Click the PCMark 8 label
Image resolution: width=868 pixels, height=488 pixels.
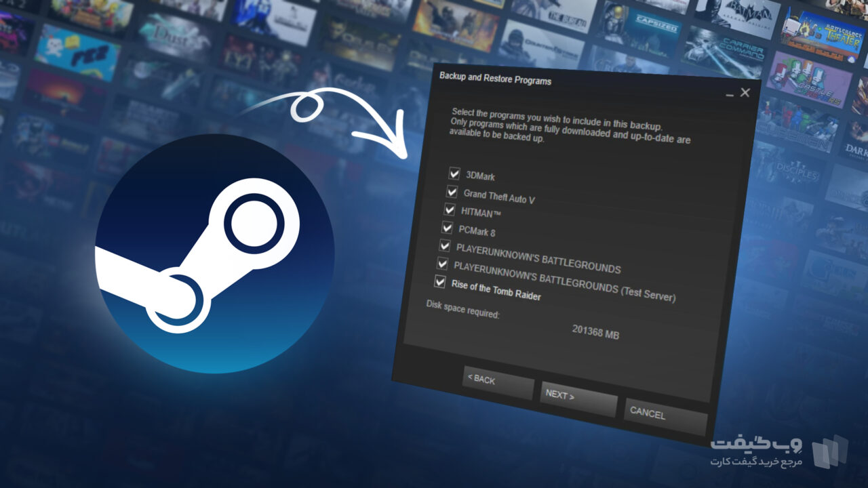(x=477, y=231)
